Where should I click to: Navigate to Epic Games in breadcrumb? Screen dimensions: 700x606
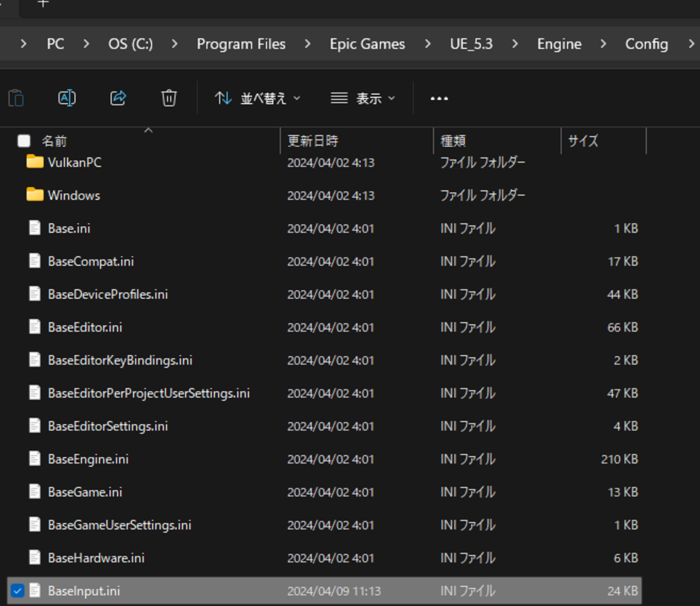tap(367, 44)
